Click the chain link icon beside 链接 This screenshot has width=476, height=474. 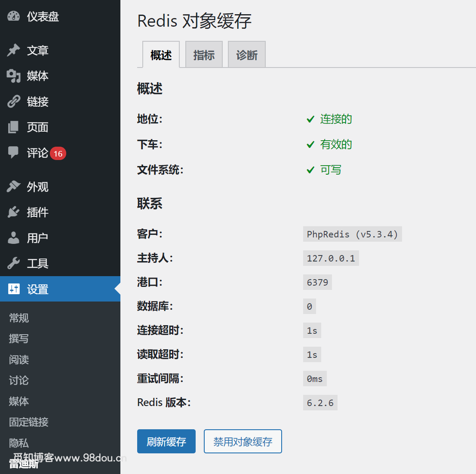[14, 102]
